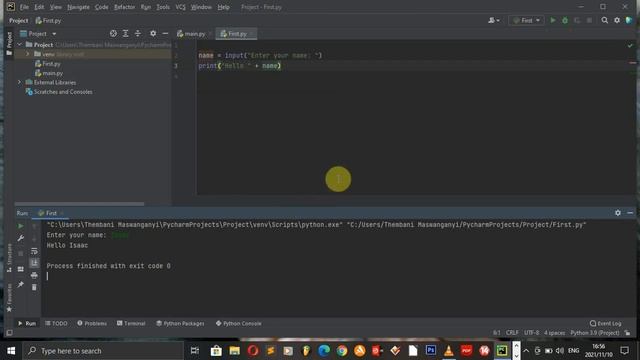Screen dimensions: 640x360
Task: Open the Run tool window button
Action: click(x=27, y=323)
